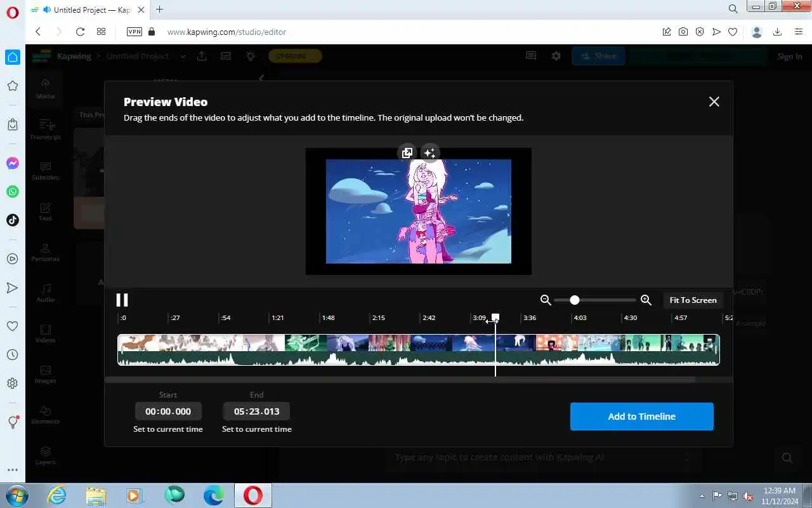This screenshot has height=508, width=812.
Task: Take a snapshot with the camera icon
Action: 683,32
